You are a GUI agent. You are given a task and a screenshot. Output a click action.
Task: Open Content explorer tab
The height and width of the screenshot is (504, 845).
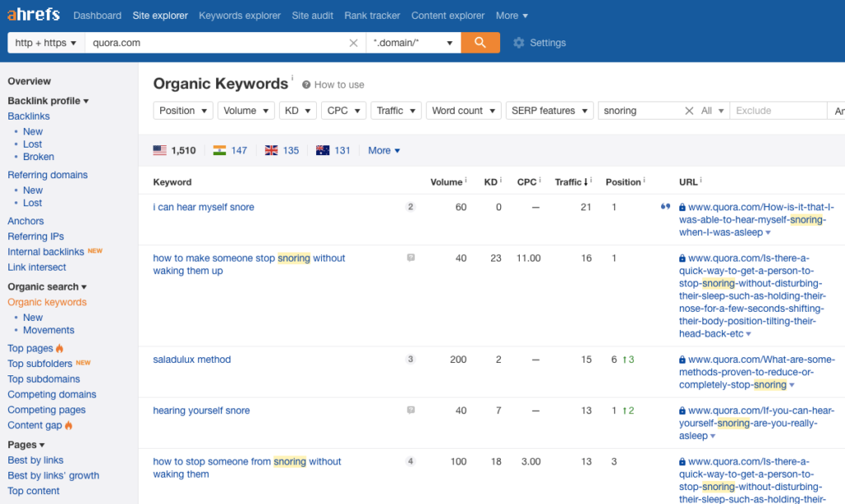click(448, 16)
